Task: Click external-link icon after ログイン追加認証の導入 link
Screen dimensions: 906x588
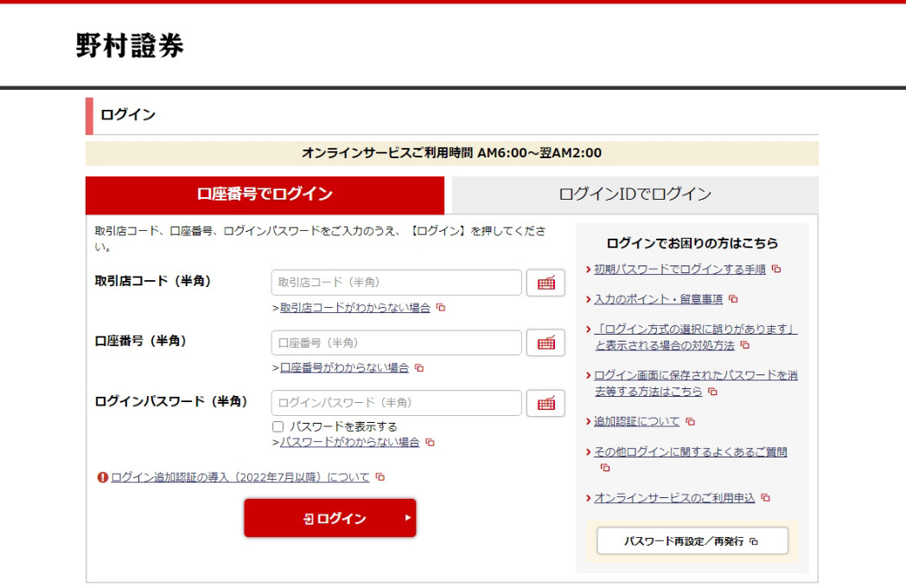Action: tap(380, 477)
